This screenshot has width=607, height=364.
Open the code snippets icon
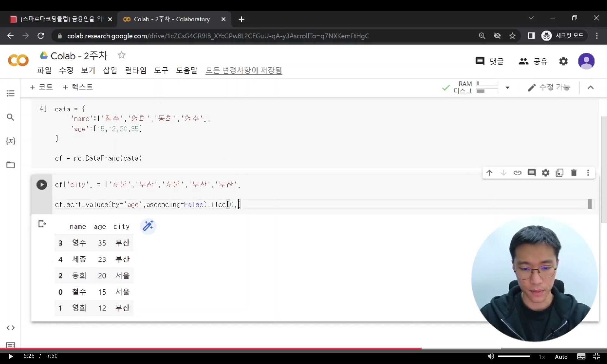pos(10,328)
